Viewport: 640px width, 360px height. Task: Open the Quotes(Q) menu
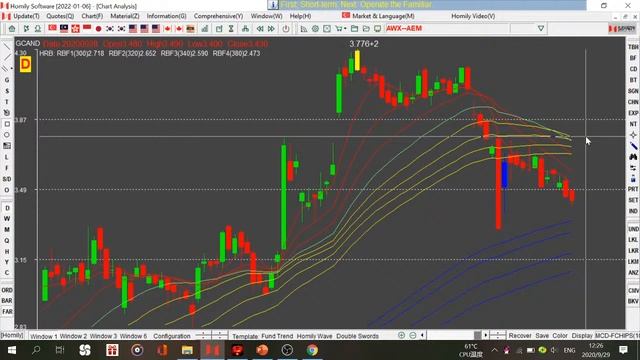60,16
